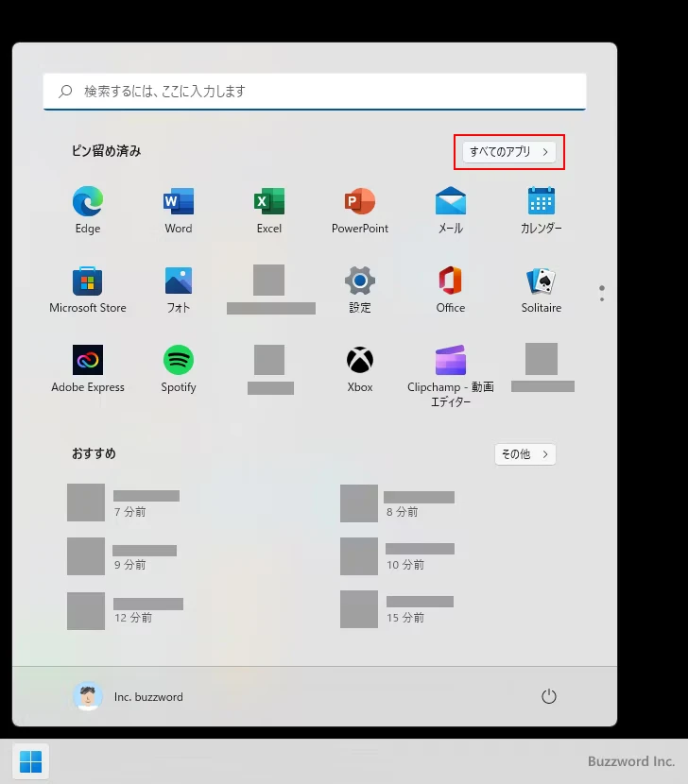This screenshot has height=784, width=688.
Task: Expand recommended items via その他 button
Action: coord(525,454)
